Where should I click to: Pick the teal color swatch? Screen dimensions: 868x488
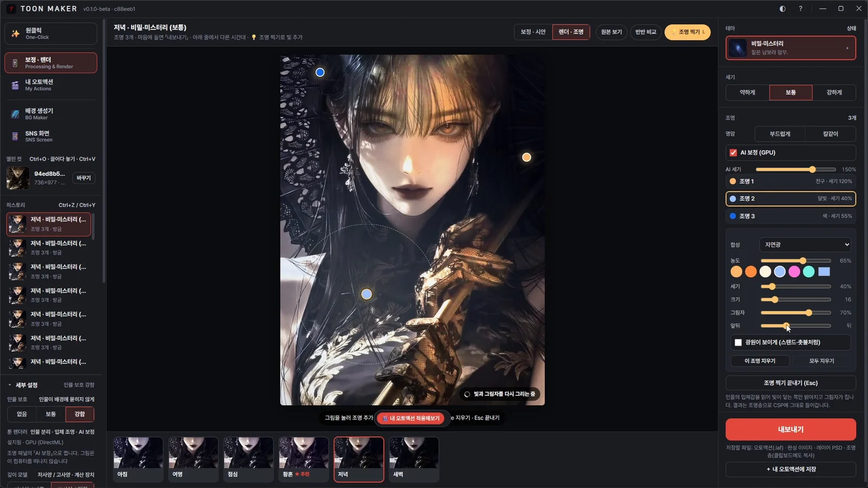tap(809, 272)
